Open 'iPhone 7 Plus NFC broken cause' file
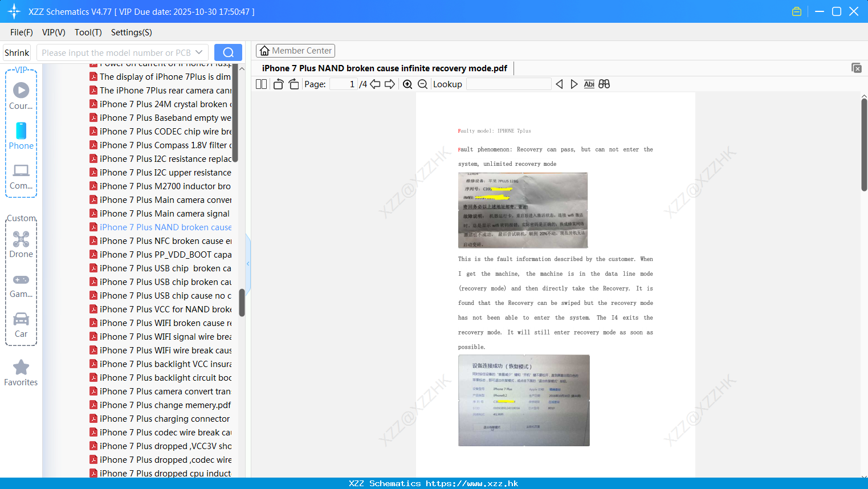 [x=160, y=241]
